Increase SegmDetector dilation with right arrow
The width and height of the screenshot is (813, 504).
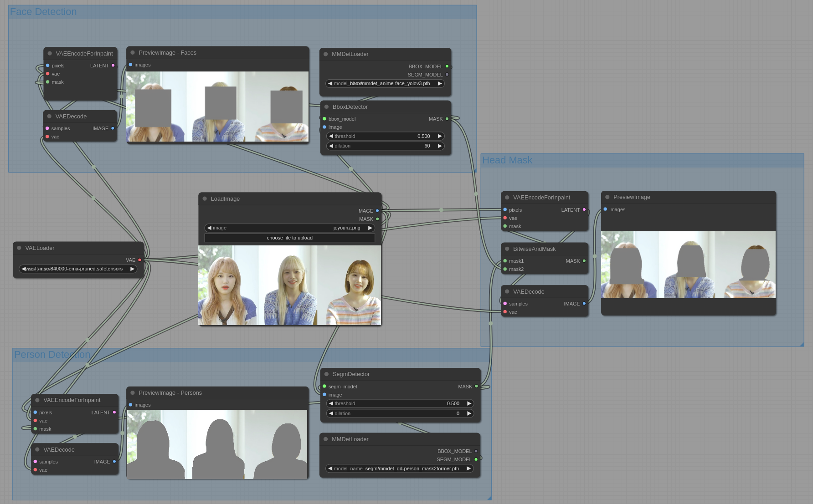click(x=469, y=413)
